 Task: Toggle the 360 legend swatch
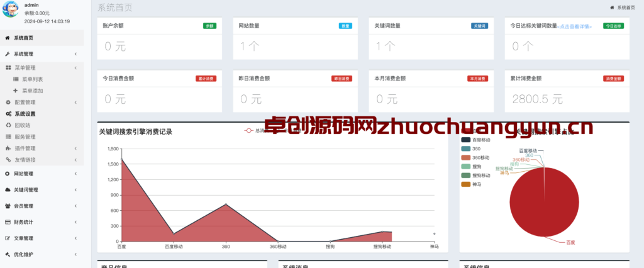pyautogui.click(x=466, y=149)
